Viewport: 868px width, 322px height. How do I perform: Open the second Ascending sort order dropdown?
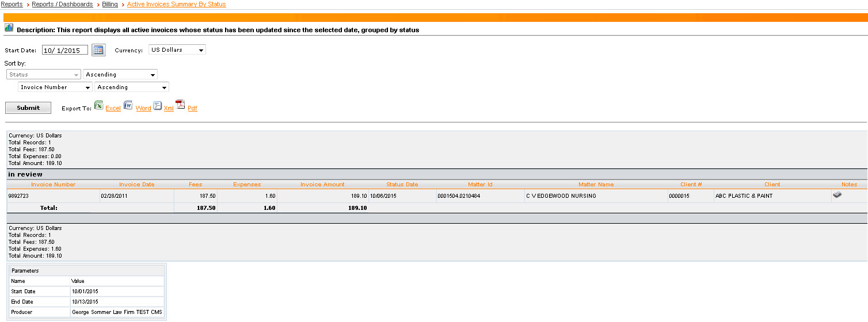(x=132, y=87)
